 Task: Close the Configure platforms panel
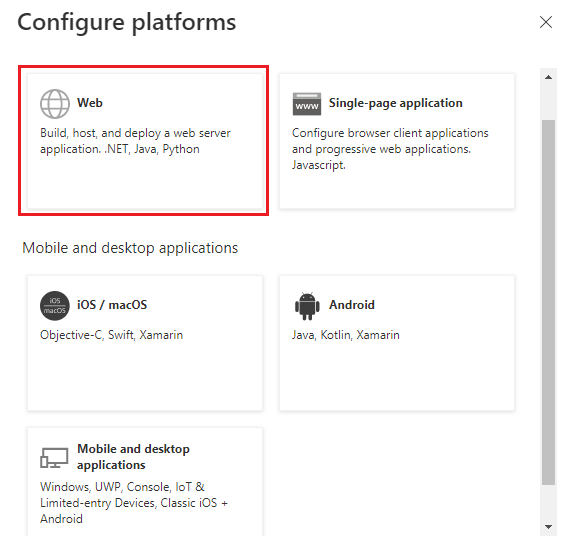pyautogui.click(x=546, y=22)
